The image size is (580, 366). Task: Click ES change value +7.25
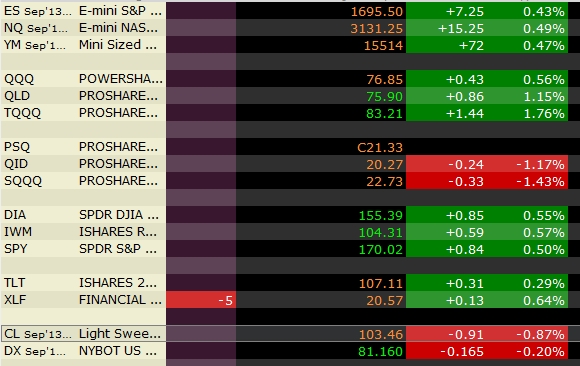465,11
